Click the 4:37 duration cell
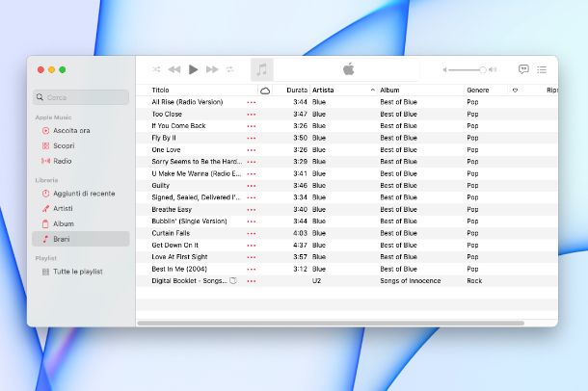Screen dimensions: 588x391 [x=300, y=245]
